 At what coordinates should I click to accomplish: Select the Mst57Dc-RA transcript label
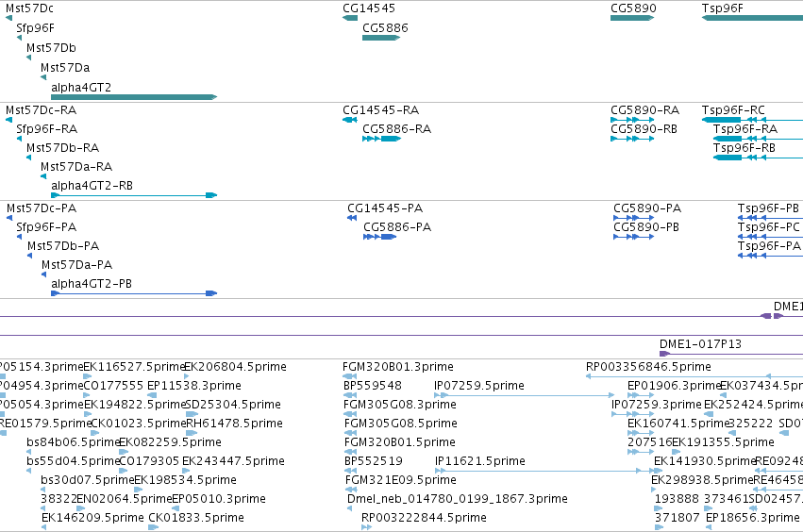(41, 110)
